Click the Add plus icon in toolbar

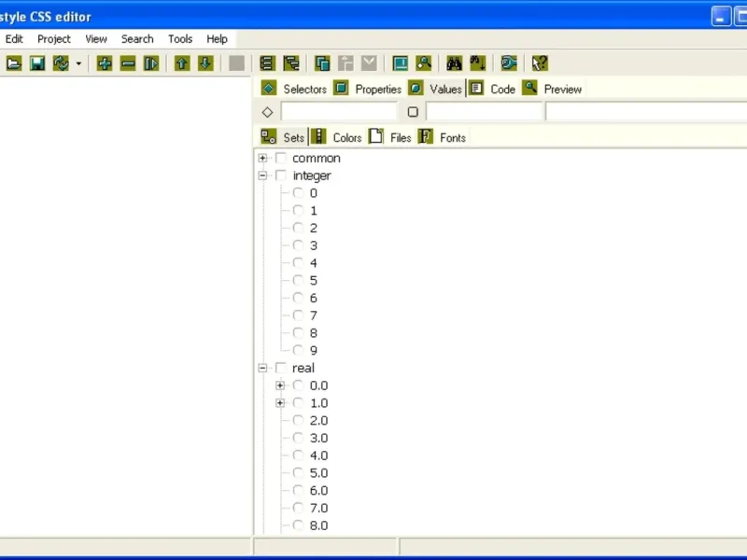[105, 63]
